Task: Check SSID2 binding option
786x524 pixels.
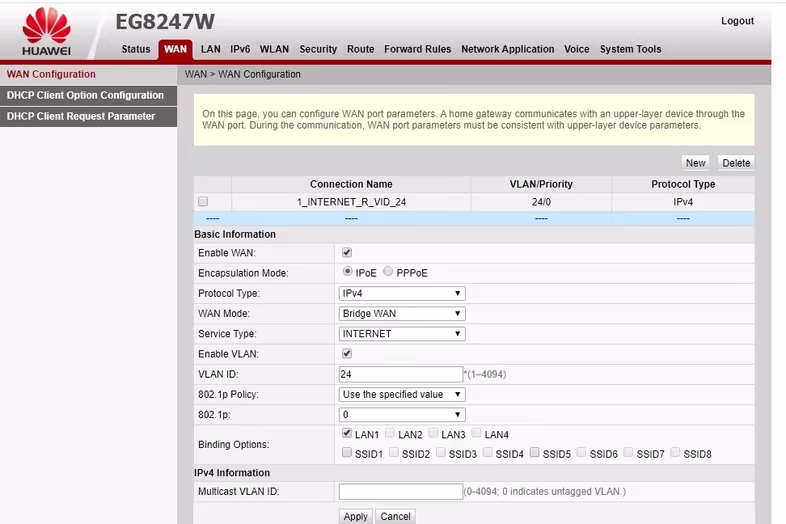Action: 394,452
